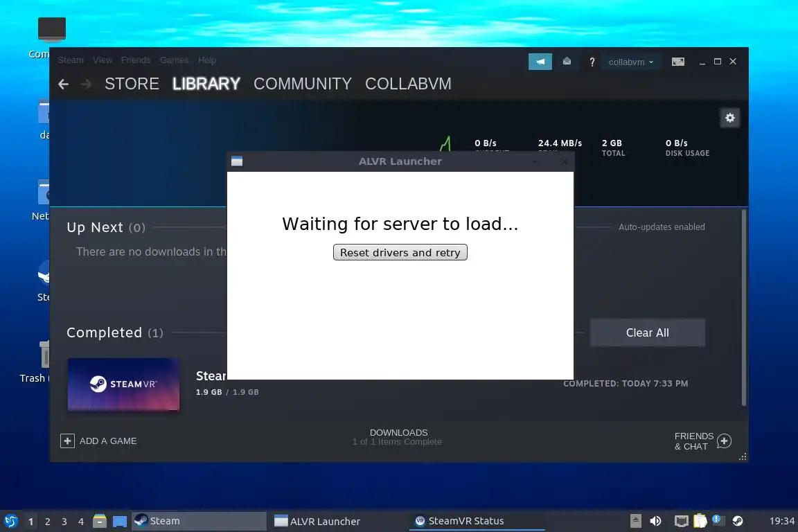Click the taskbar clock 19:34
Screen dimensions: 798x532
tap(781, 522)
